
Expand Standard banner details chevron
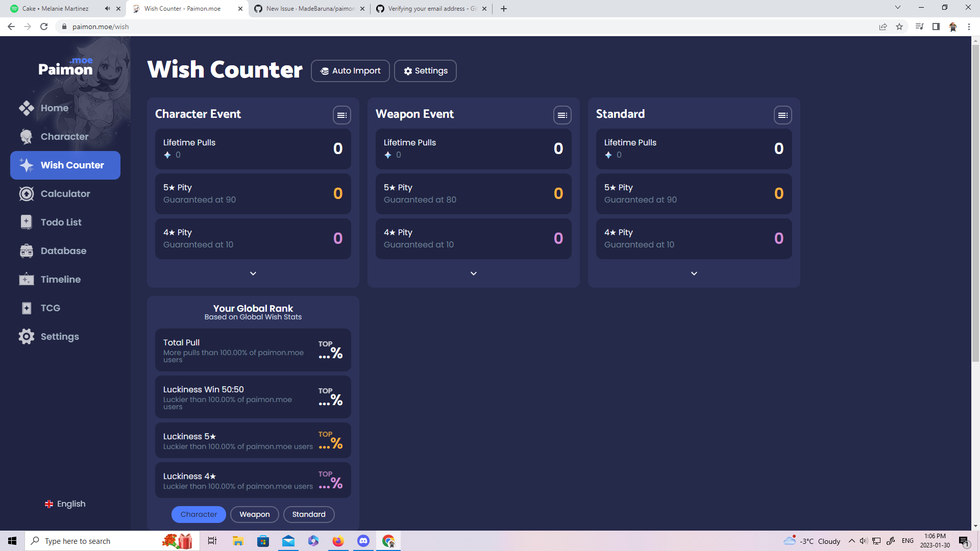coord(694,273)
